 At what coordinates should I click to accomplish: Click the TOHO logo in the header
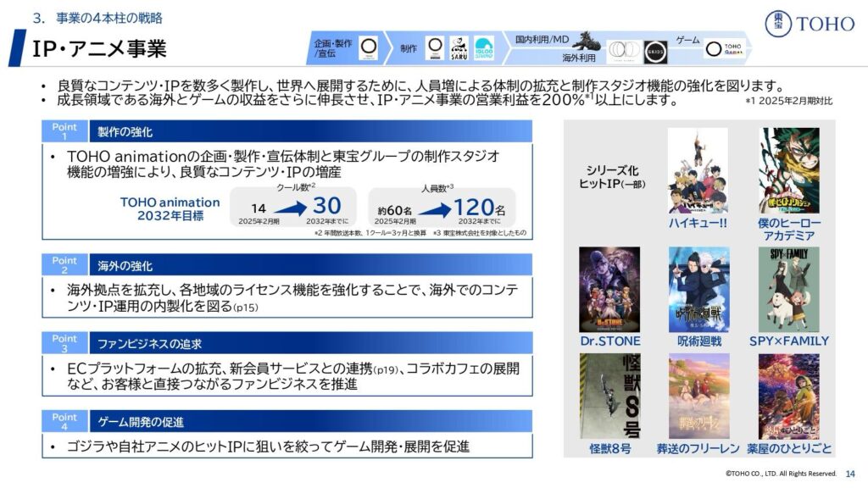coord(810,24)
